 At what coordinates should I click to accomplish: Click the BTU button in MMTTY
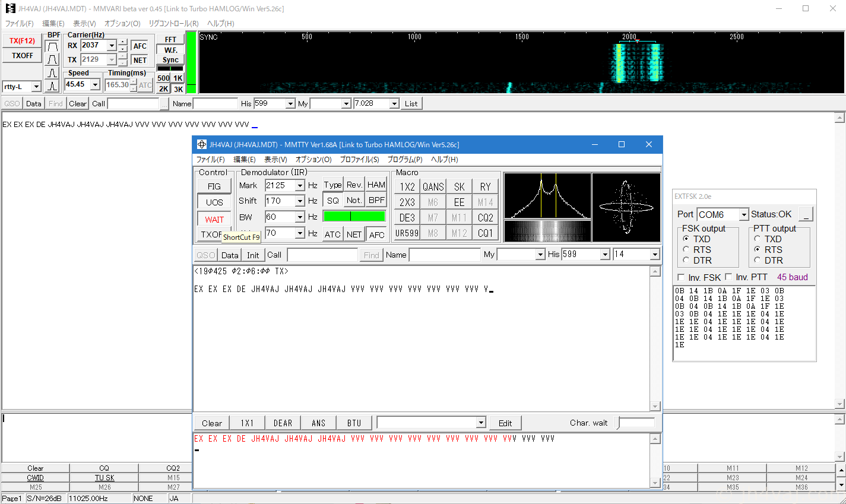coord(354,423)
